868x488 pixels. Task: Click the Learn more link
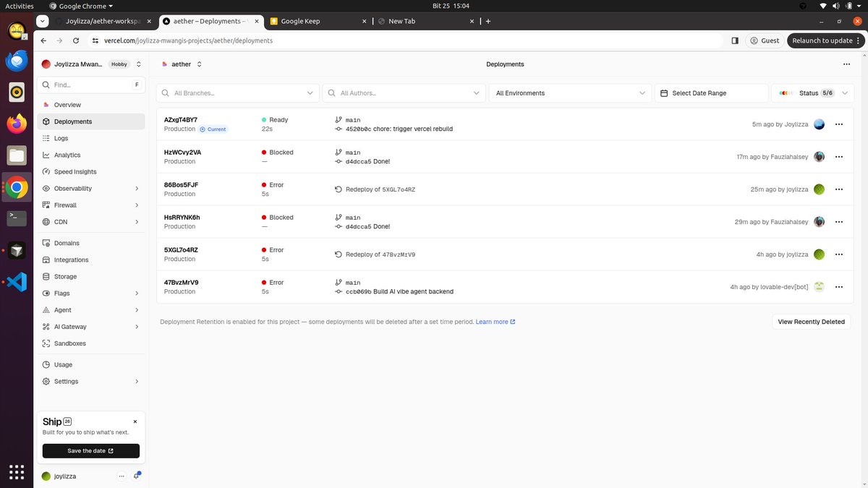(x=495, y=322)
